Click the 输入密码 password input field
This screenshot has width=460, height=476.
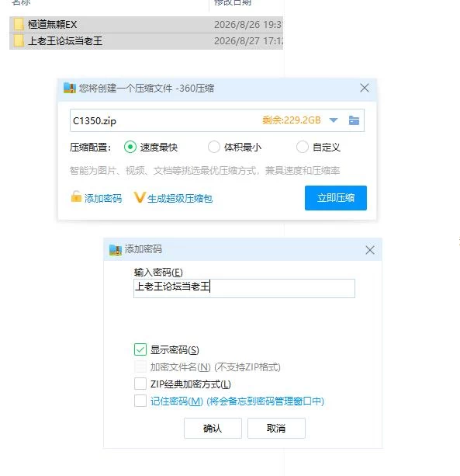[244, 288]
